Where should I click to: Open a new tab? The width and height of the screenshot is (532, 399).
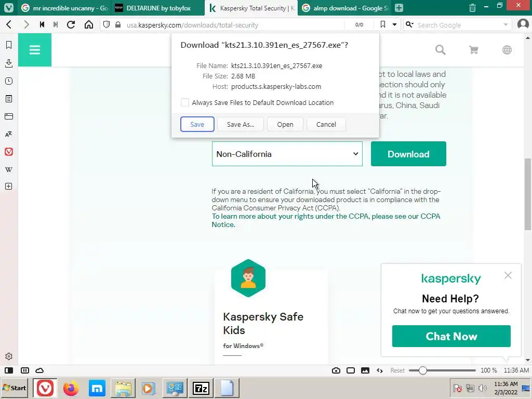399,8
